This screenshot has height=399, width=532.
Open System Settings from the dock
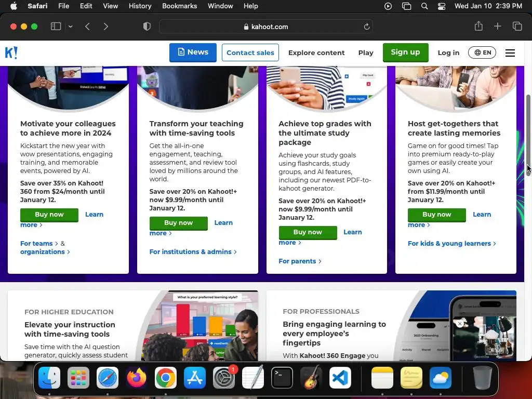click(x=224, y=378)
